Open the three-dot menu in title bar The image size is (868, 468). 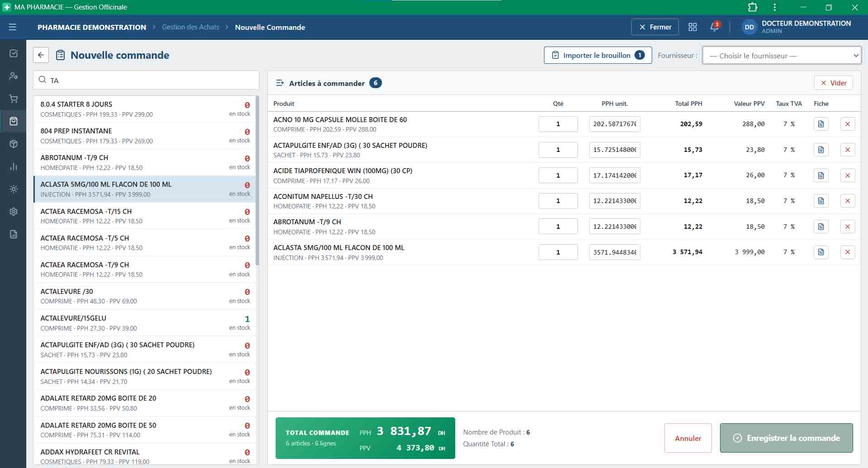tap(775, 7)
